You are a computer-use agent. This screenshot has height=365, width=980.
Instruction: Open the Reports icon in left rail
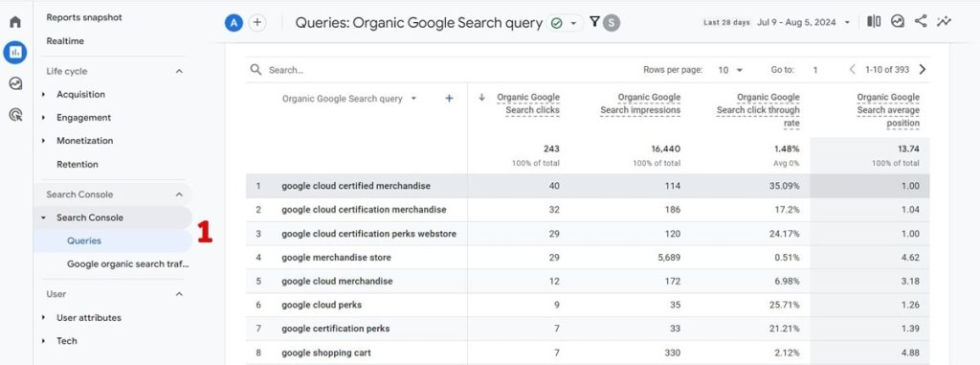tap(15, 53)
